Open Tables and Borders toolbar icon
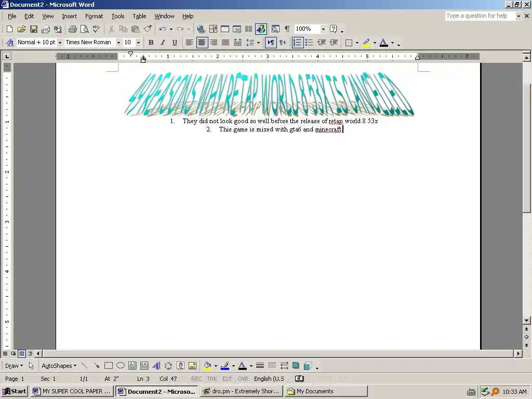Viewport: 532px width, 399px height. click(x=213, y=29)
